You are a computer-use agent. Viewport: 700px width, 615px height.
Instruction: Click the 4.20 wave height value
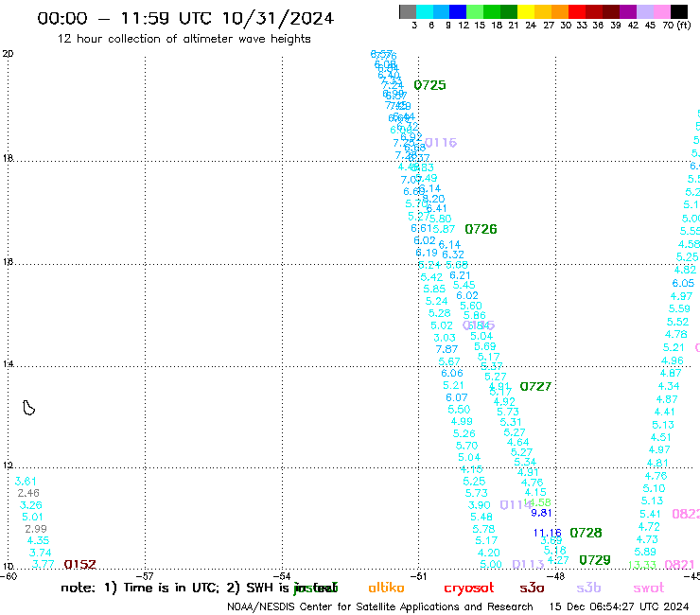(x=489, y=553)
